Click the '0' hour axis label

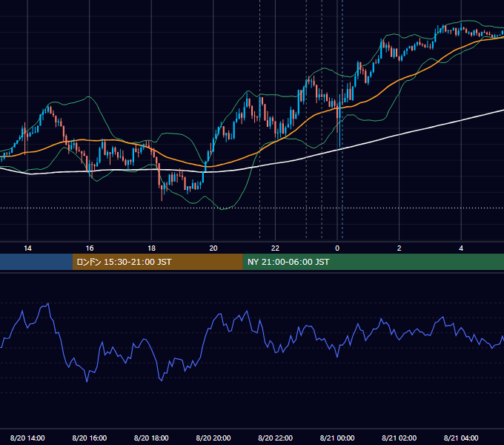(337, 248)
